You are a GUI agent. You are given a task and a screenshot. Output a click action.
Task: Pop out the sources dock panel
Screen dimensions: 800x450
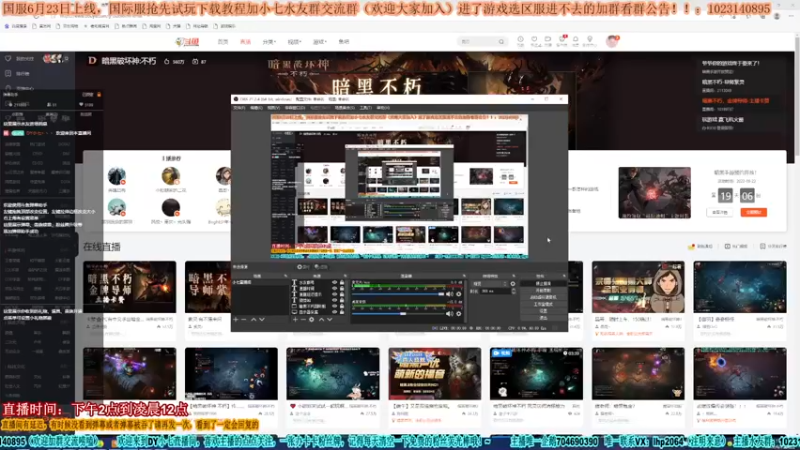(345, 276)
